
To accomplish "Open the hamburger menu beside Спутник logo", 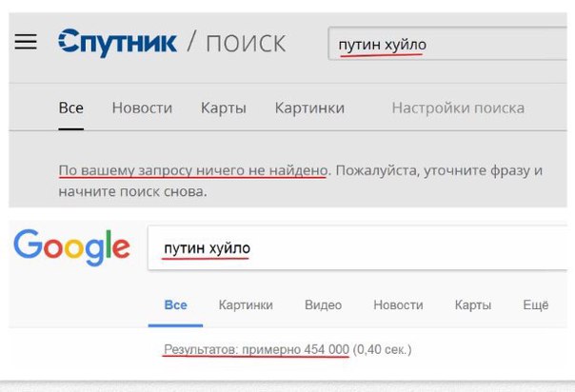I will (x=26, y=42).
